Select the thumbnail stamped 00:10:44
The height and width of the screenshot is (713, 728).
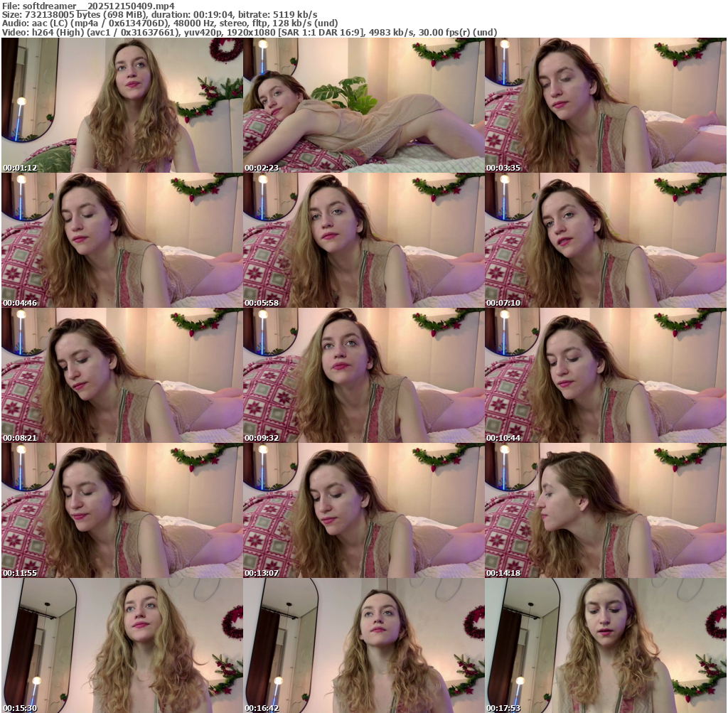(x=606, y=375)
